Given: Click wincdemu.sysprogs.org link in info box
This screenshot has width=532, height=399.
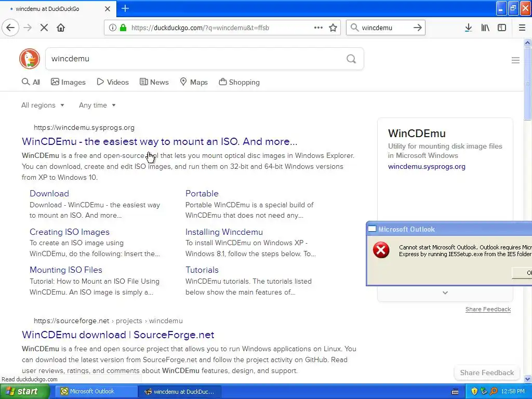Looking at the screenshot, I should (x=427, y=167).
